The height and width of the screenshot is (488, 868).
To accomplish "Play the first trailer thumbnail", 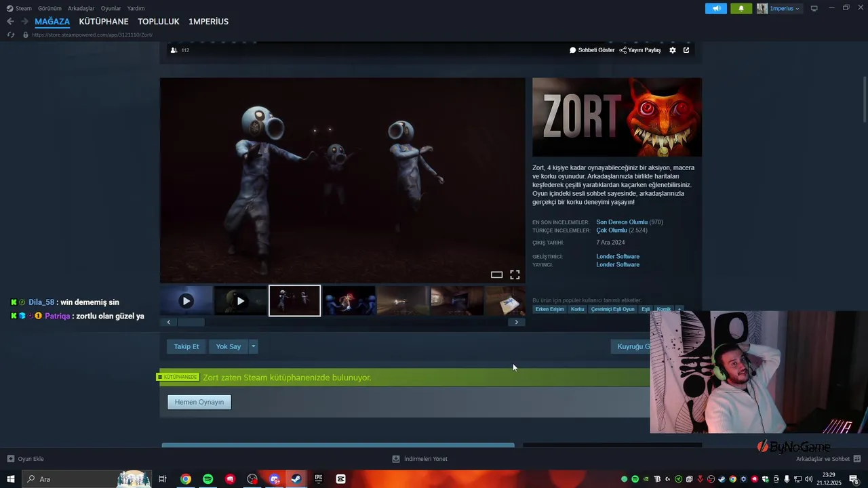I will [x=186, y=301].
